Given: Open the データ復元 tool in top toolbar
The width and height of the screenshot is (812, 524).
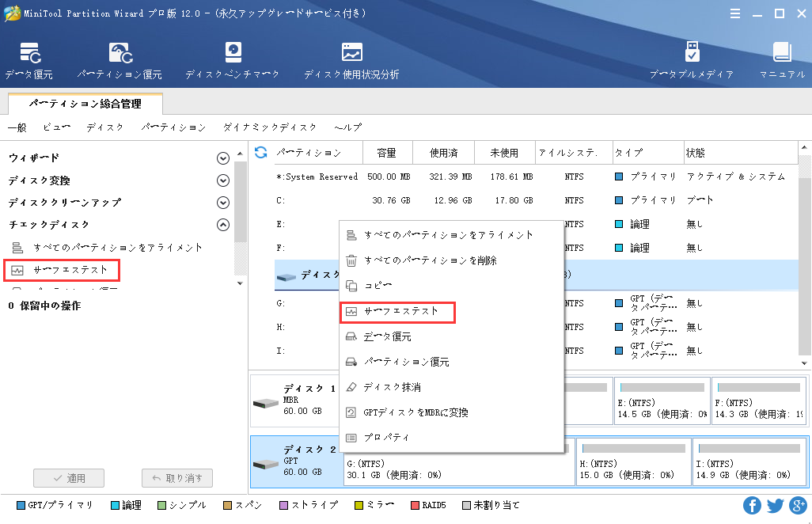Looking at the screenshot, I should 29,61.
